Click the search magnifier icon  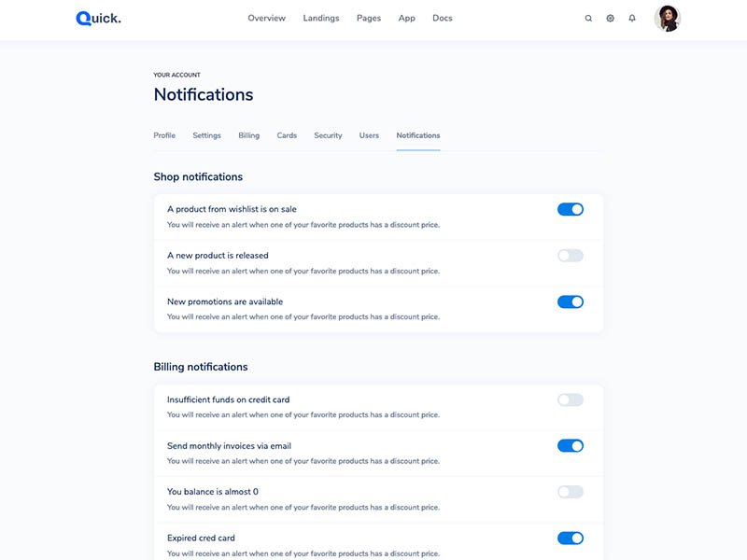click(588, 18)
